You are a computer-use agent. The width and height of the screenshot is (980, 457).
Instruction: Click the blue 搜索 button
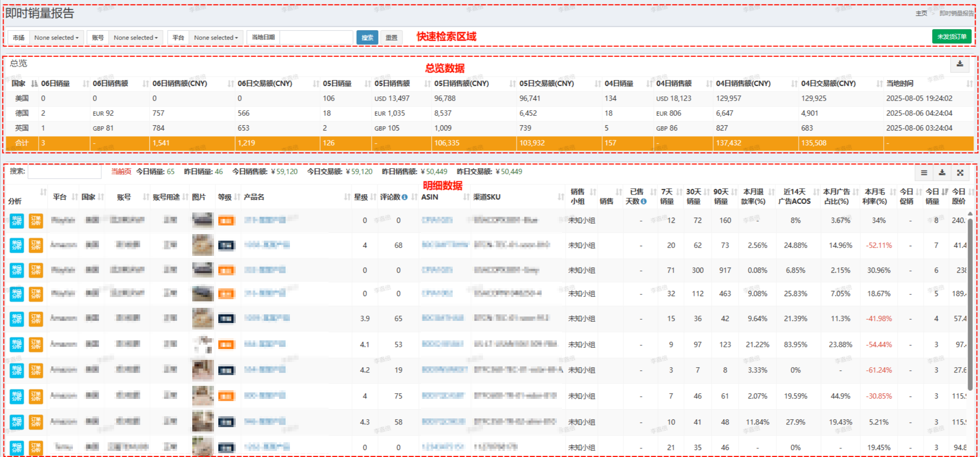[x=367, y=38]
